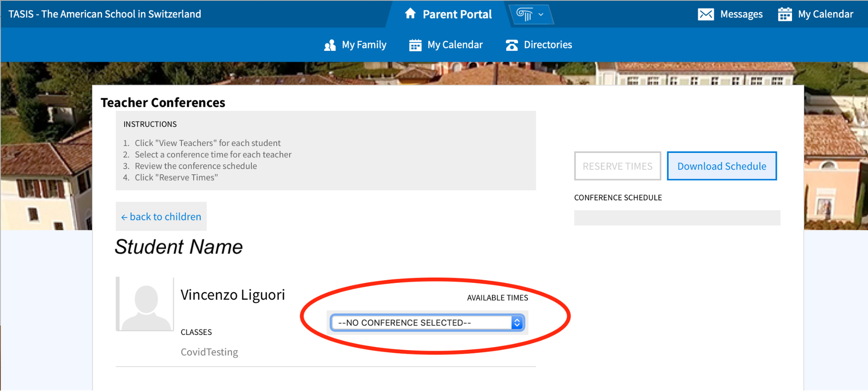The height and width of the screenshot is (391, 868).
Task: Click the Messages envelope icon
Action: (706, 14)
